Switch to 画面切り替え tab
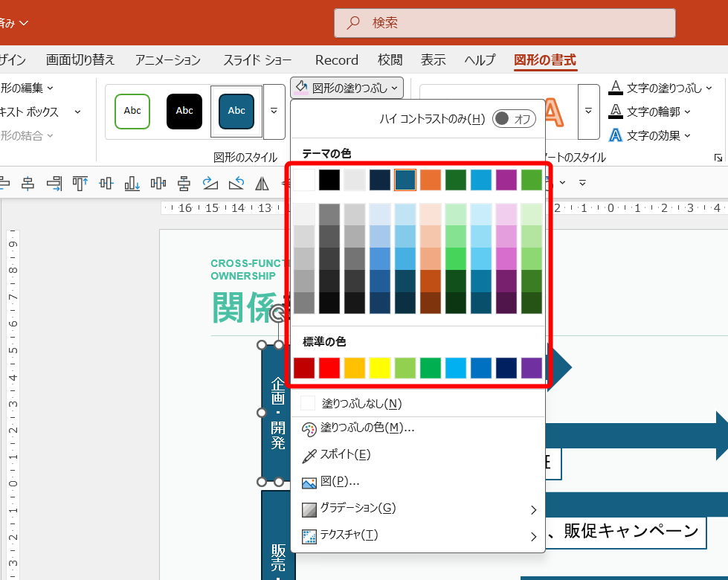This screenshot has width=728, height=580. tap(80, 60)
